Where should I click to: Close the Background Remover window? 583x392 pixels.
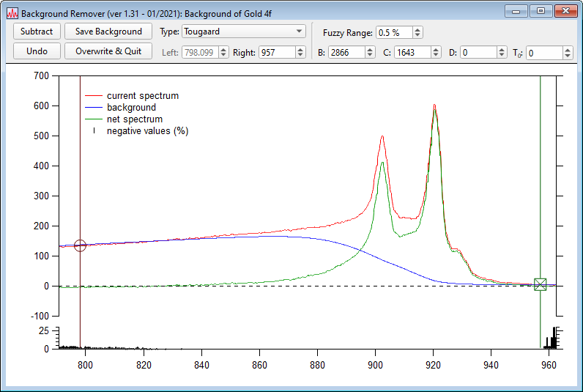tap(565, 11)
